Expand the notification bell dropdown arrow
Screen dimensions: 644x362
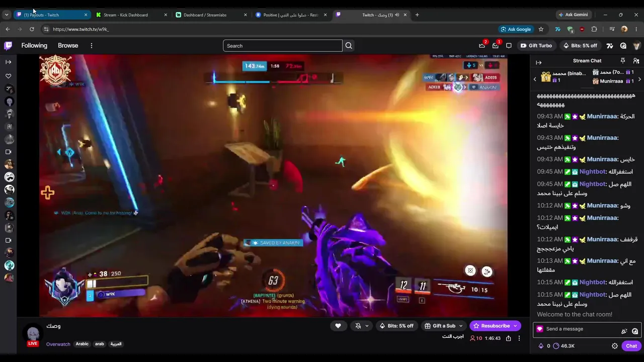367,326
